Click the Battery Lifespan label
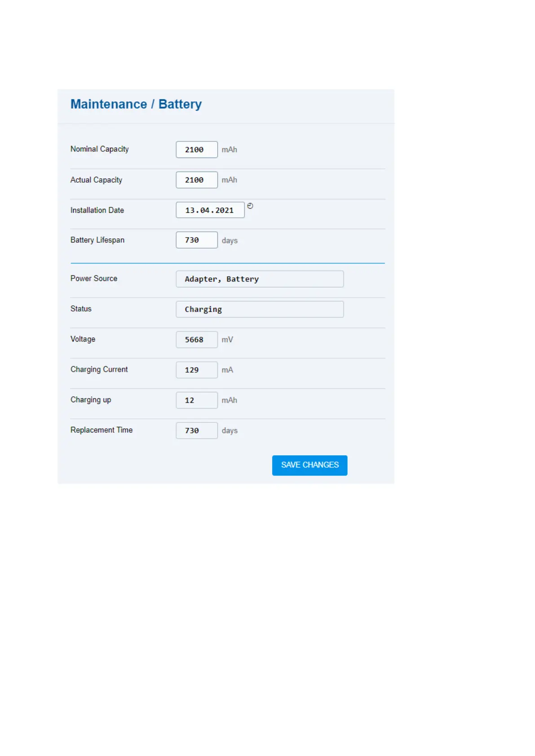 tap(97, 240)
